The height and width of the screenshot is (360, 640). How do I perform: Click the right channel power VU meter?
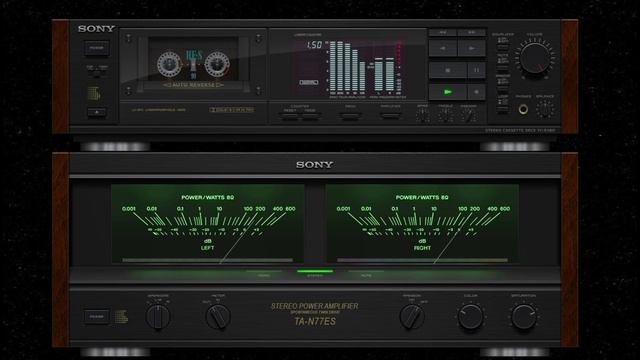click(422, 224)
